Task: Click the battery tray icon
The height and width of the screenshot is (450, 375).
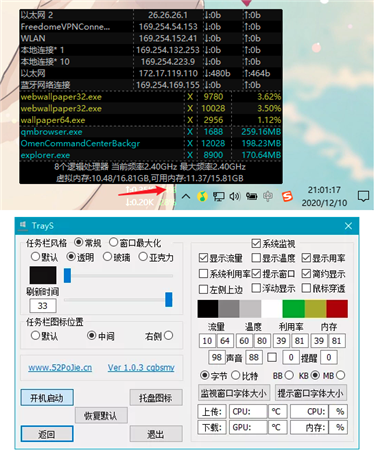Action: click(x=252, y=197)
